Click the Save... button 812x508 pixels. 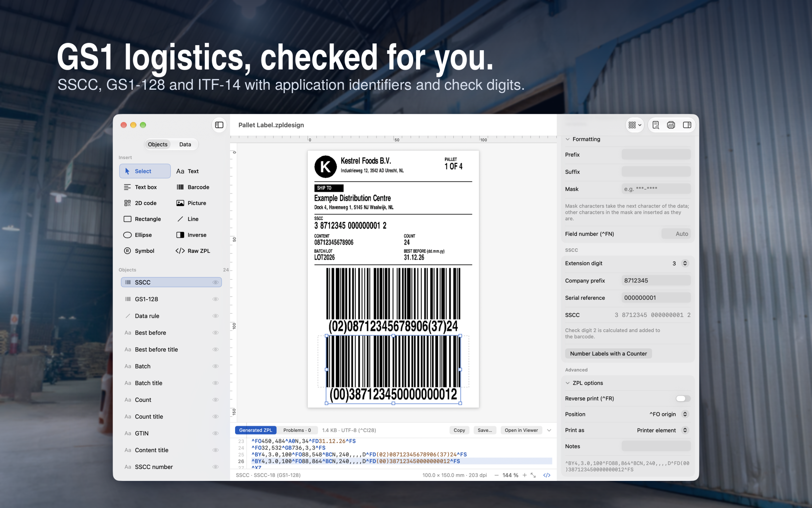point(485,430)
